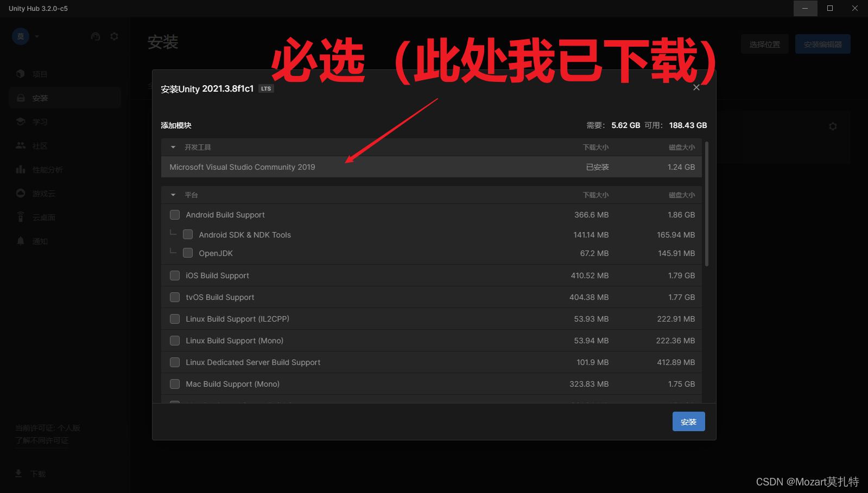Enable iOS Build Support

pyautogui.click(x=175, y=276)
